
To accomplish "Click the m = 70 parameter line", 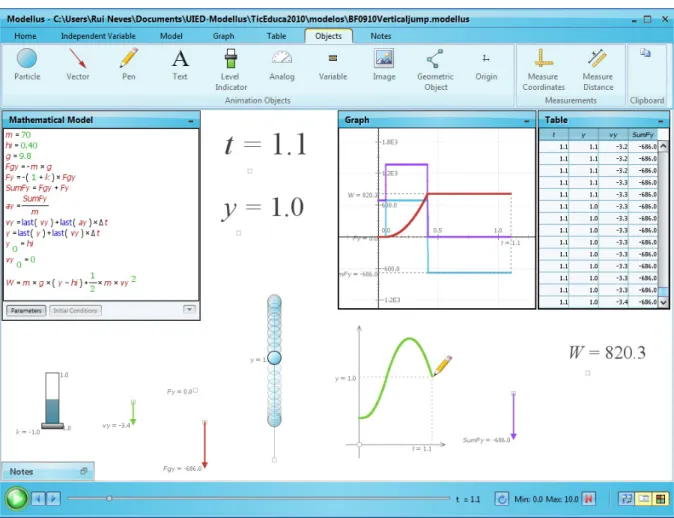I will (x=18, y=135).
